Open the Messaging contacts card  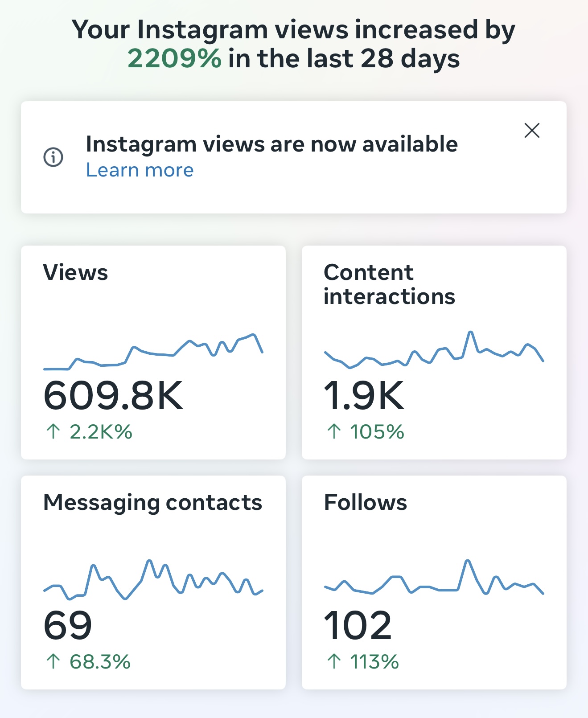(153, 583)
